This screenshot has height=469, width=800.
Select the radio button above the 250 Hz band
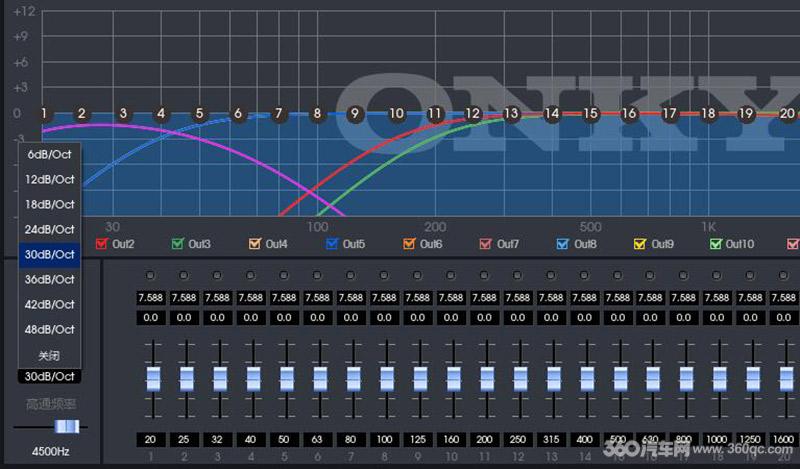point(517,276)
